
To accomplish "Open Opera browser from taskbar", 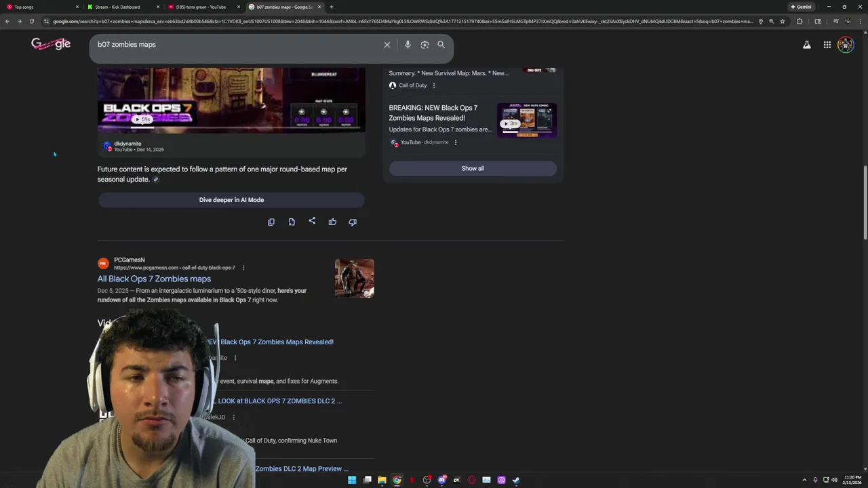I will point(471,480).
